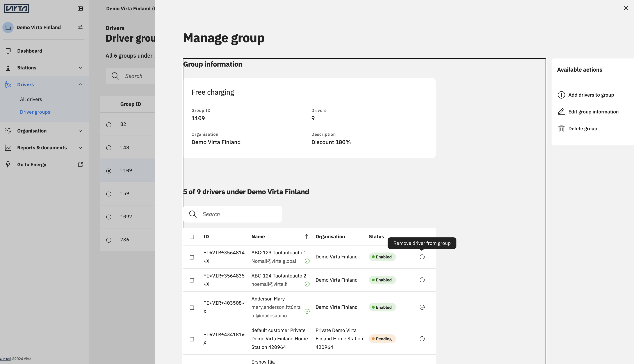Remove Anderson Mary from group
Image resolution: width=634 pixels, height=364 pixels.
(422, 307)
